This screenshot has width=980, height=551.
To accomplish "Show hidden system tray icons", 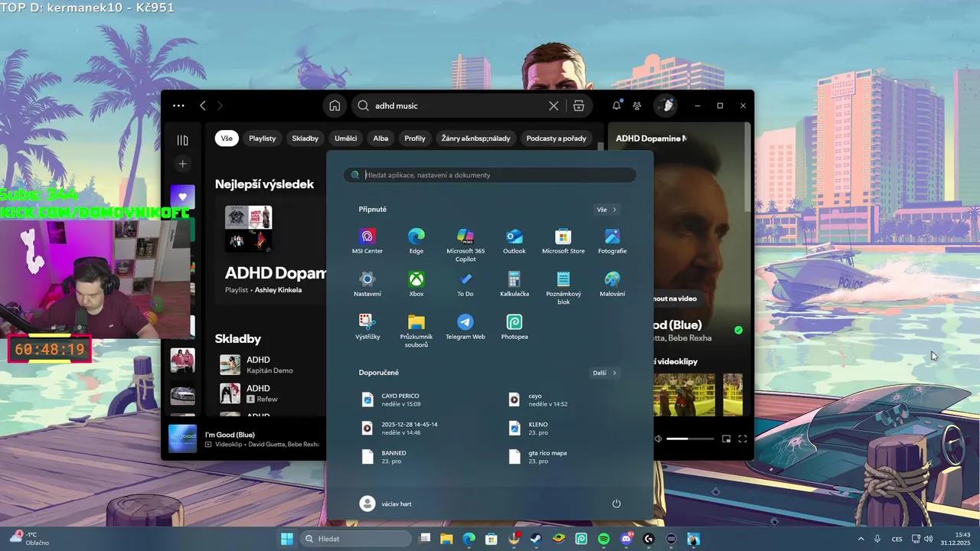I will (x=860, y=539).
